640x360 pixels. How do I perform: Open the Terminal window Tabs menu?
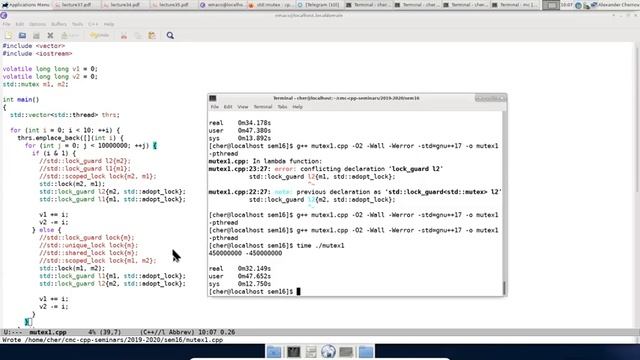point(282,107)
